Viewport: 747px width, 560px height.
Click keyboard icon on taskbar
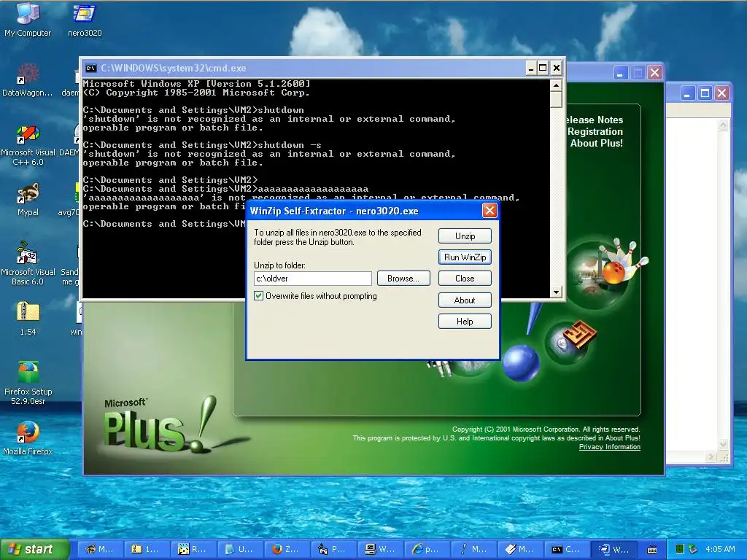(x=652, y=550)
